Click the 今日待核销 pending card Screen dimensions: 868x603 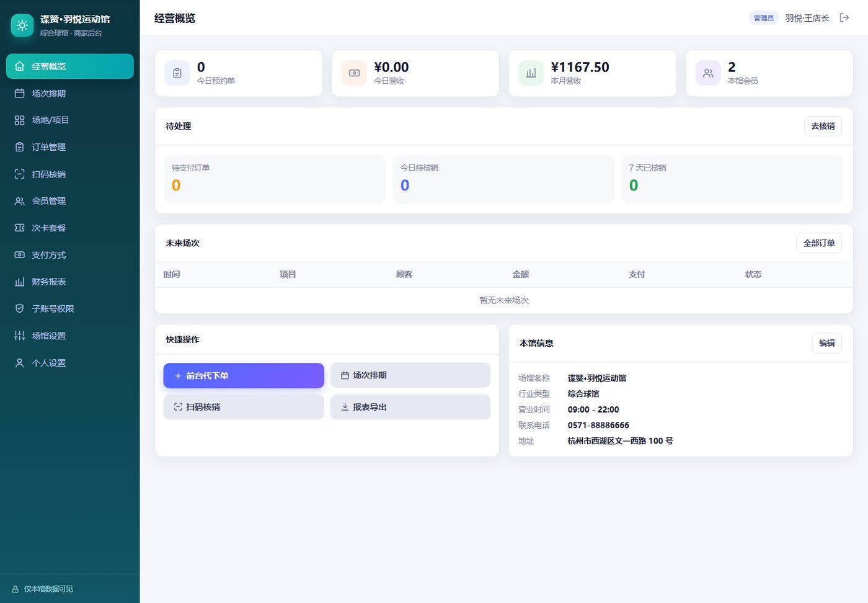(503, 179)
